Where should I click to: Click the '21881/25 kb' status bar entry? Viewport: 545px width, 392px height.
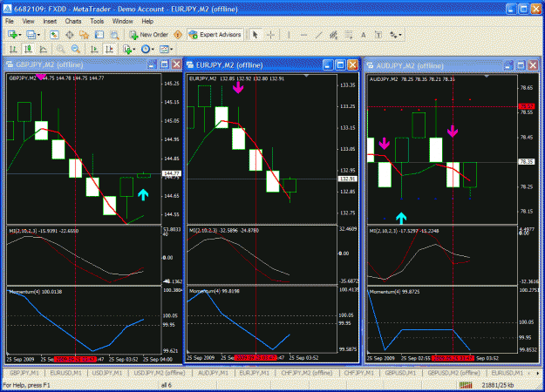coord(498,385)
